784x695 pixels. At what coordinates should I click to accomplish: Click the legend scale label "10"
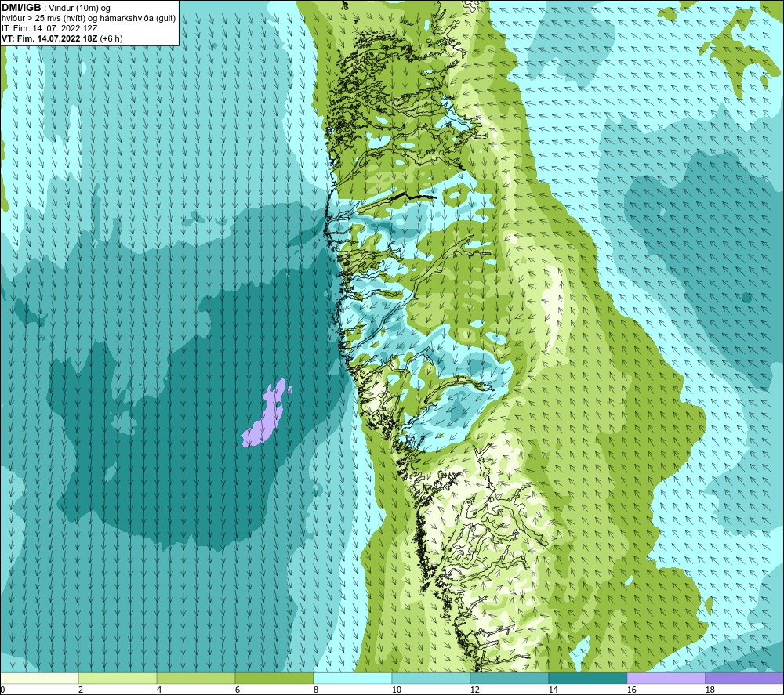pyautogui.click(x=396, y=690)
